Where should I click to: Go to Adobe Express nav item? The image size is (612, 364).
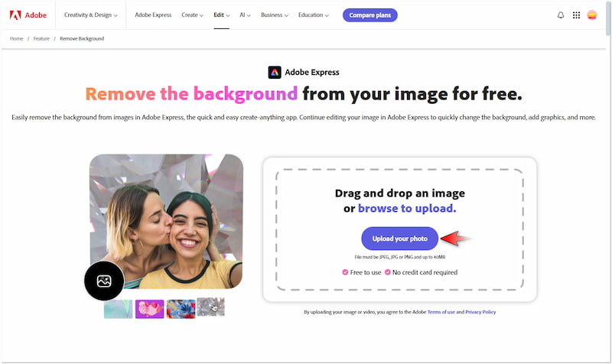(x=153, y=15)
